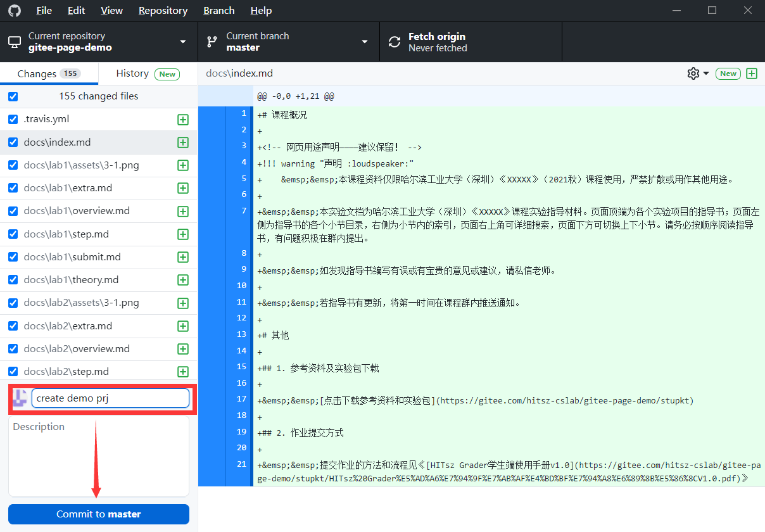Screen dimensions: 765x532
Task: Uncheck docs\lab1\submit.md checkbox
Action: [13, 257]
